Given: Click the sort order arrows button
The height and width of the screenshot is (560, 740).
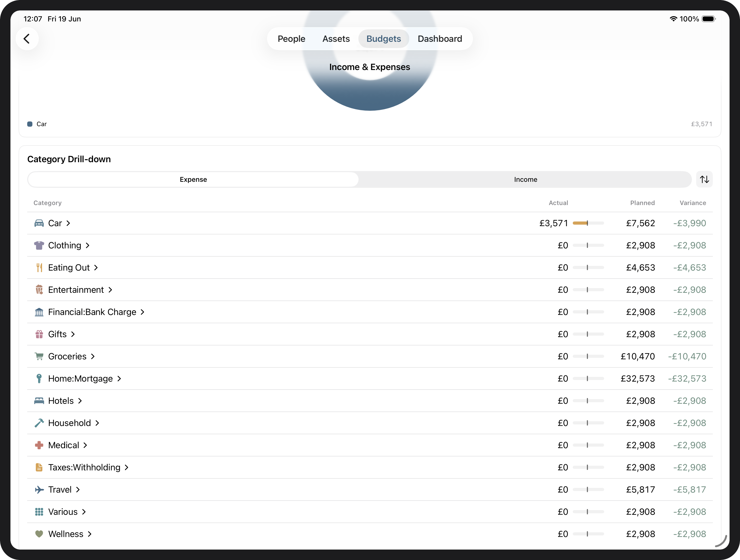Looking at the screenshot, I should [704, 179].
